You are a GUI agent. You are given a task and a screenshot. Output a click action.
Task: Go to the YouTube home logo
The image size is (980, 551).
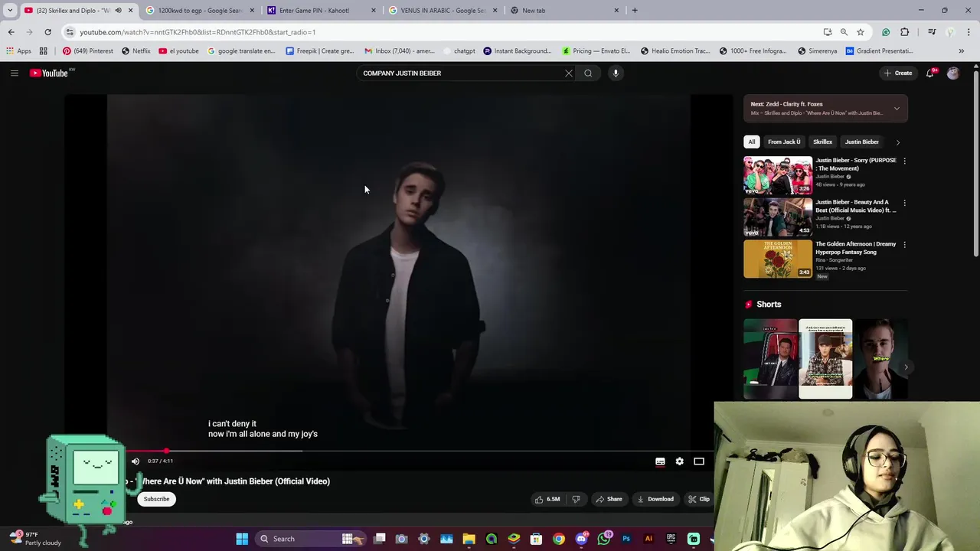point(51,73)
